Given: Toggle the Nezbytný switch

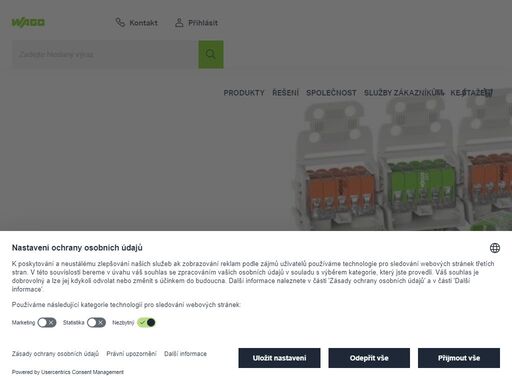Looking at the screenshot, I should (146, 323).
